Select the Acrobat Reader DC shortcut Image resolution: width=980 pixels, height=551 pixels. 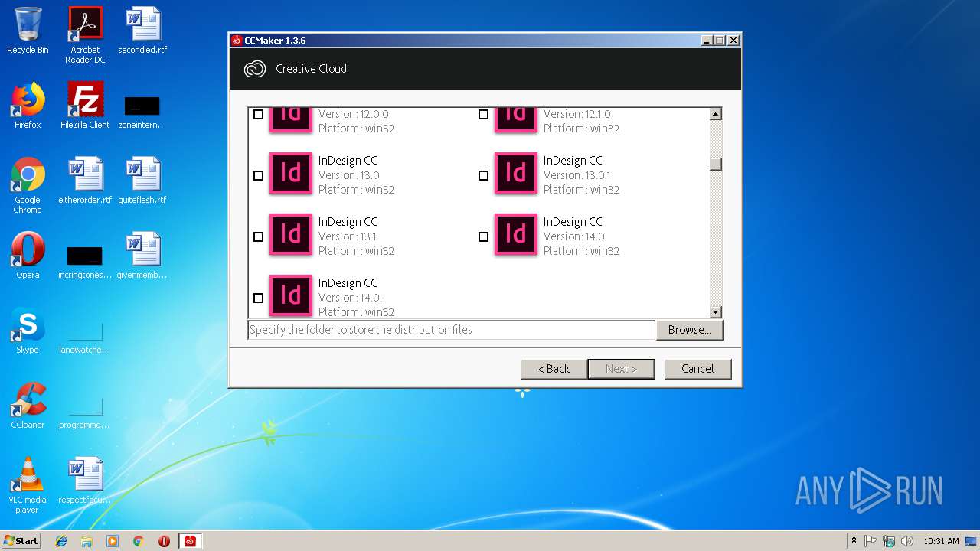[x=85, y=35]
